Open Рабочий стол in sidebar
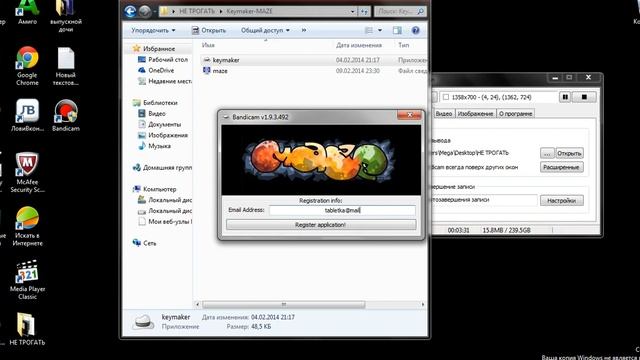The width and height of the screenshot is (640, 360). [168, 59]
